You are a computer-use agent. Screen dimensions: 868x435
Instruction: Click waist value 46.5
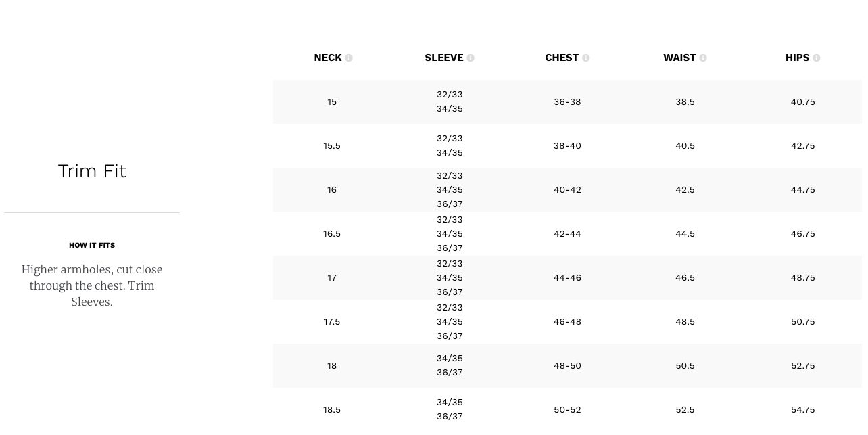pyautogui.click(x=685, y=278)
